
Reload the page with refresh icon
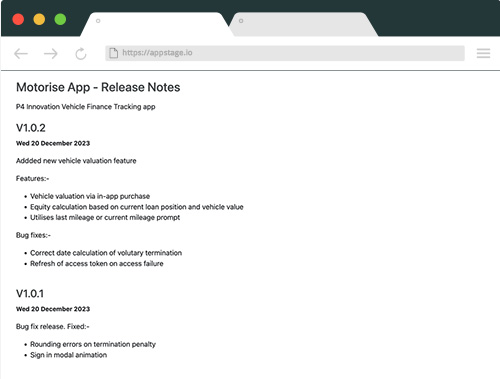[x=81, y=53]
